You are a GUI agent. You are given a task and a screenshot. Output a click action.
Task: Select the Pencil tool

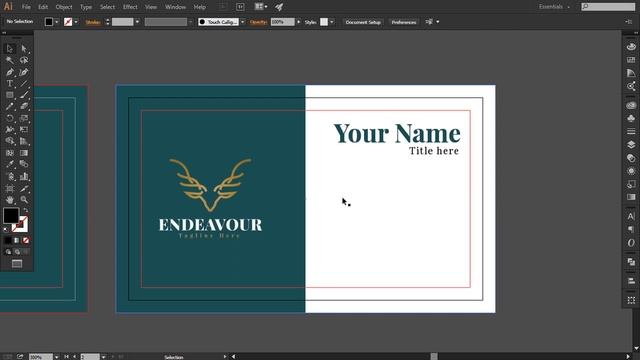(x=10, y=107)
